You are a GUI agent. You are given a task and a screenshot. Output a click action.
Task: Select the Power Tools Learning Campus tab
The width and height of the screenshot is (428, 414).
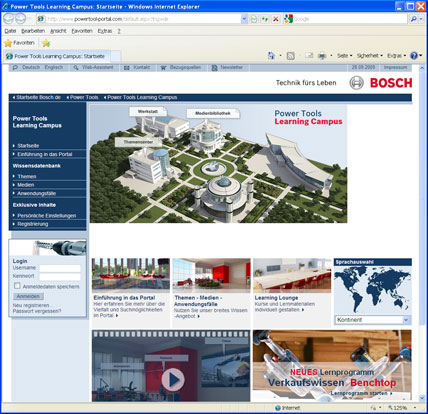57,56
